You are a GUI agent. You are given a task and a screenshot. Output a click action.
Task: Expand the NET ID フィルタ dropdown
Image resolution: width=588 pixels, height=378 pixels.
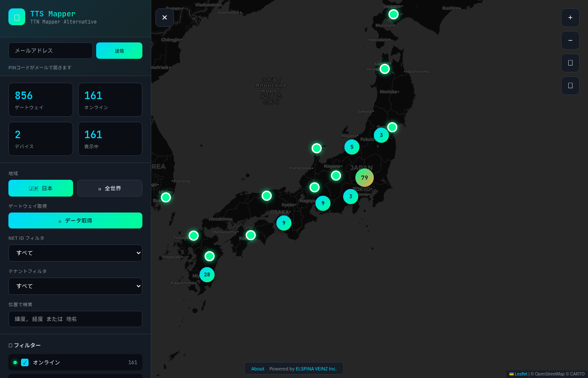75,253
